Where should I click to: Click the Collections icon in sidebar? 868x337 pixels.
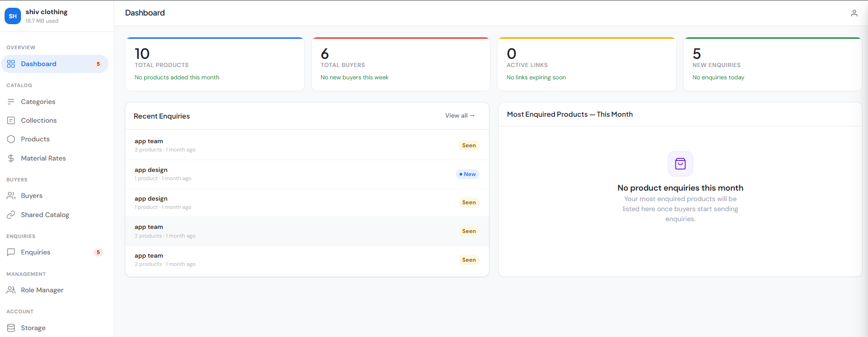11,120
